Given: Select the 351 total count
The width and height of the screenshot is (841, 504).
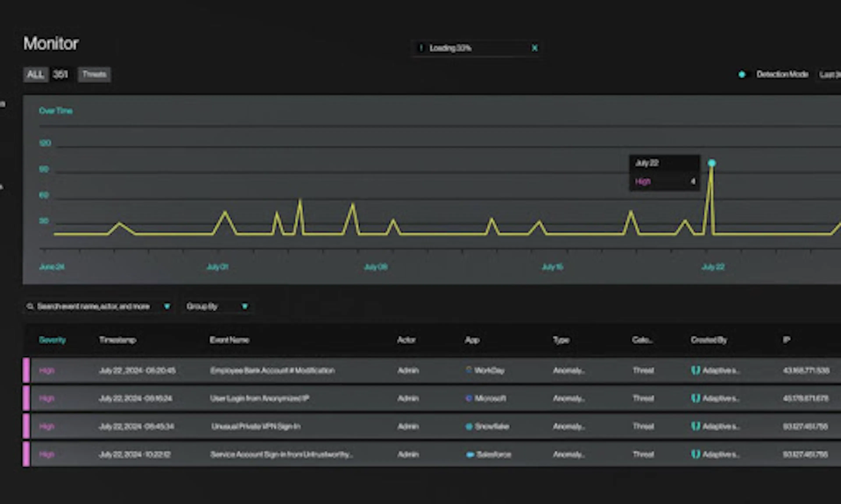Looking at the screenshot, I should pos(60,74).
